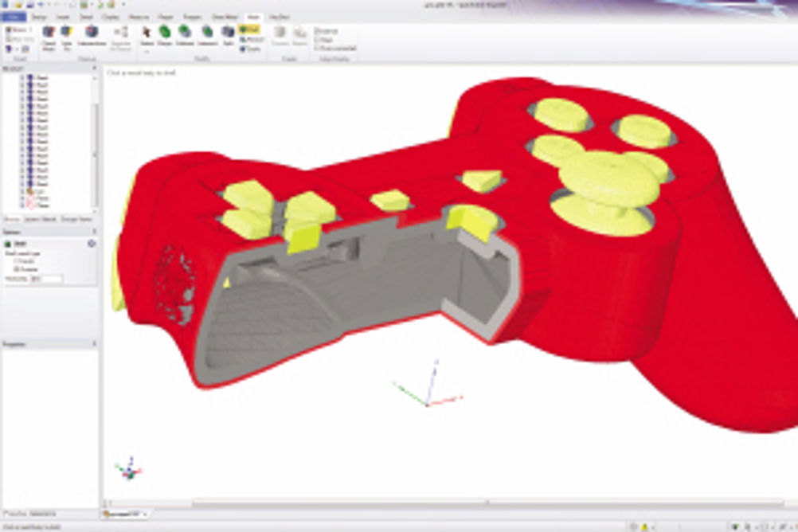Click the Open folder icon in quick access toolbar
Viewport: 798px width, 532px height.
(19, 5)
